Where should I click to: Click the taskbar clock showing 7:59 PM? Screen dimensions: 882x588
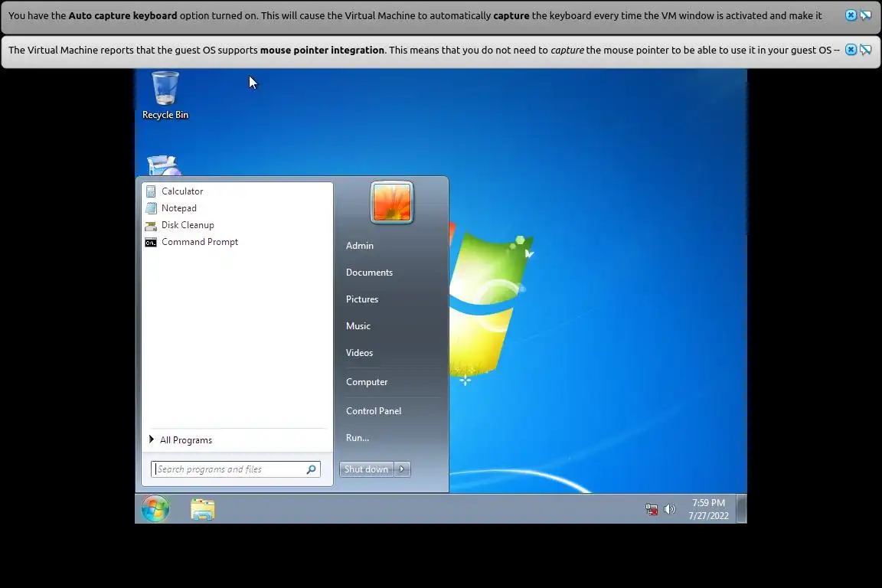708,509
